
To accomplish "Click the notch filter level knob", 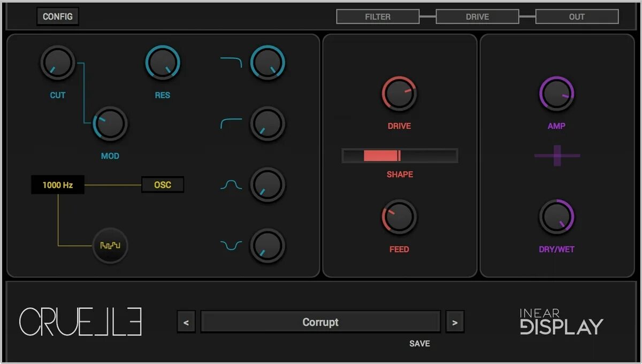I will point(267,246).
